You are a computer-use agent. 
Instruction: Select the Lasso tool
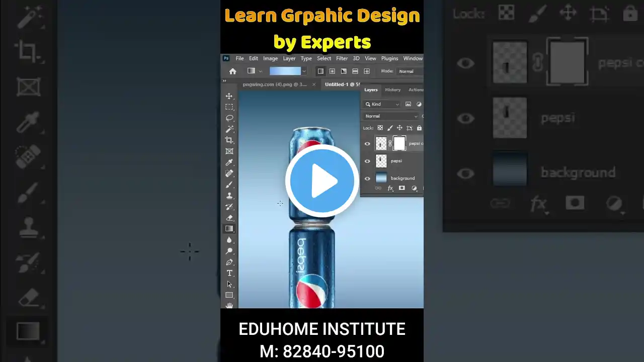pos(229,118)
